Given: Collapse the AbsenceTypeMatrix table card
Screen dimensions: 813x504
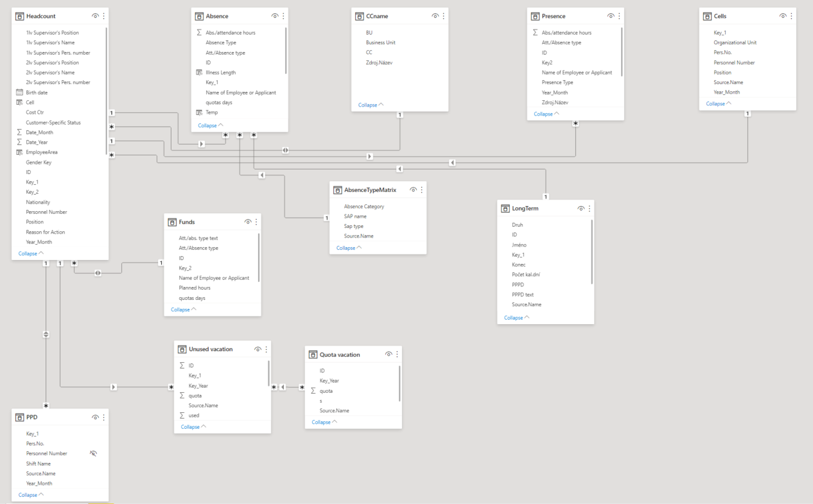Looking at the screenshot, I should click(x=349, y=248).
